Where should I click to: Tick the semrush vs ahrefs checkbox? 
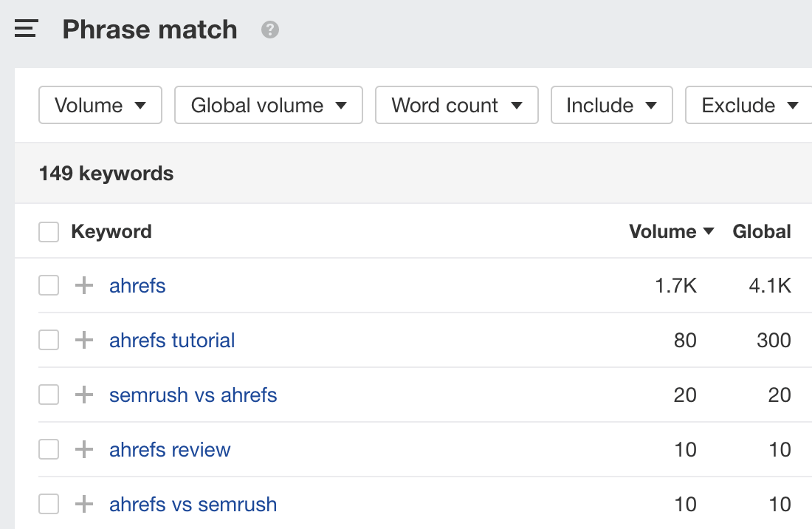(x=49, y=395)
